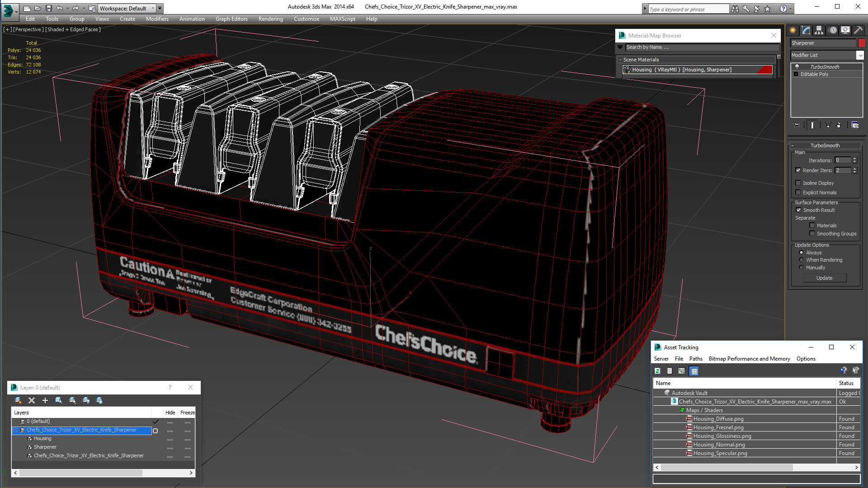Screen dimensions: 868x488
Task: Select Manually update option
Action: tap(802, 267)
